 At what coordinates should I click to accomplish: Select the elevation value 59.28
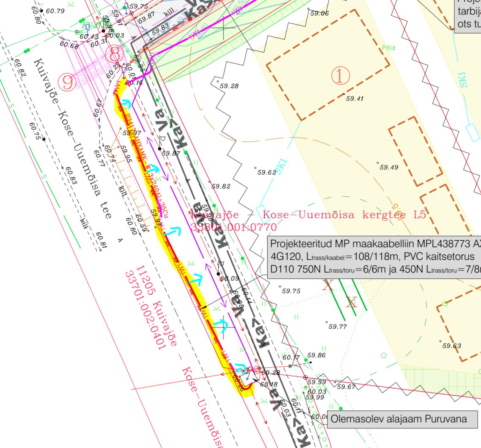(229, 86)
